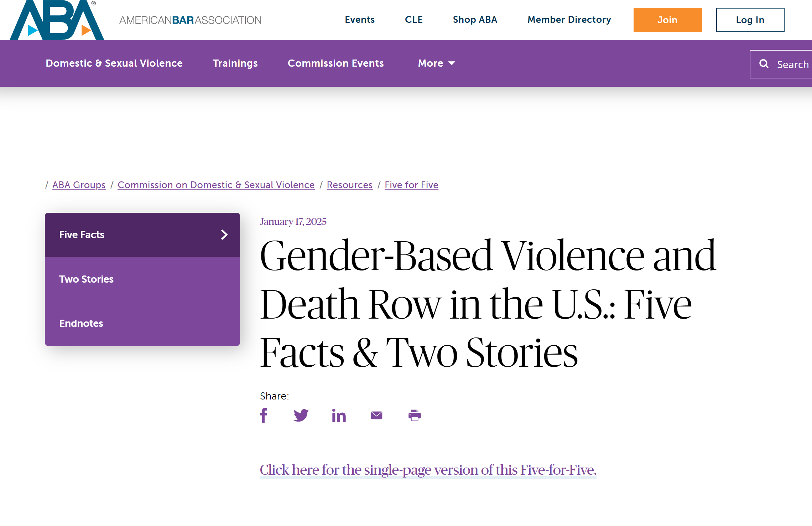This screenshot has height=526, width=812.
Task: Open the Trainings menu item
Action: (x=235, y=63)
